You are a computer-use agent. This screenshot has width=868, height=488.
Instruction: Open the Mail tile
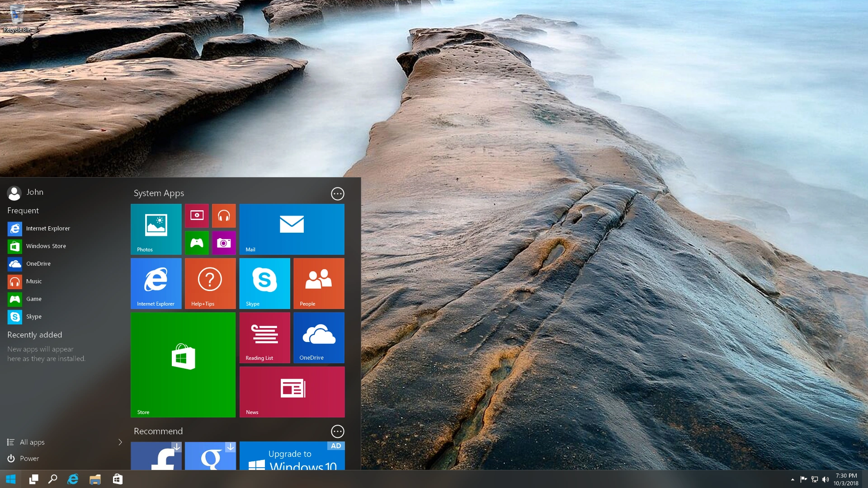[x=292, y=229]
